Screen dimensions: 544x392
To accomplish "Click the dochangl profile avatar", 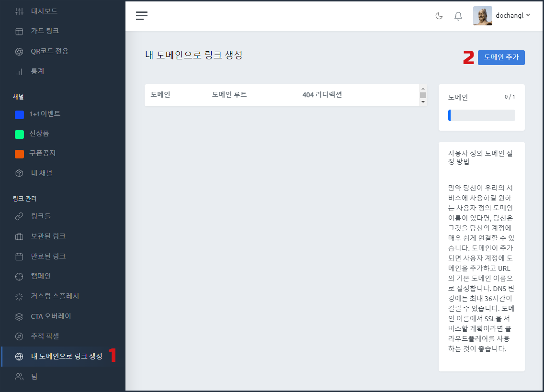I will (483, 16).
